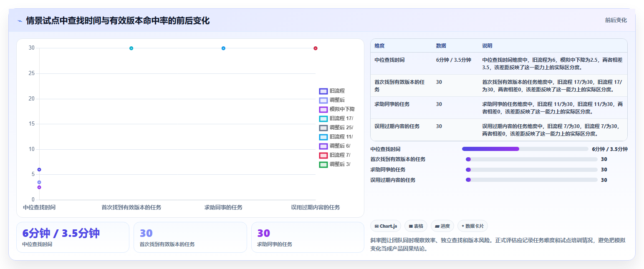This screenshot has width=644, height=269.
Task: Click the chart point at value 3.5
Action: pos(39,182)
